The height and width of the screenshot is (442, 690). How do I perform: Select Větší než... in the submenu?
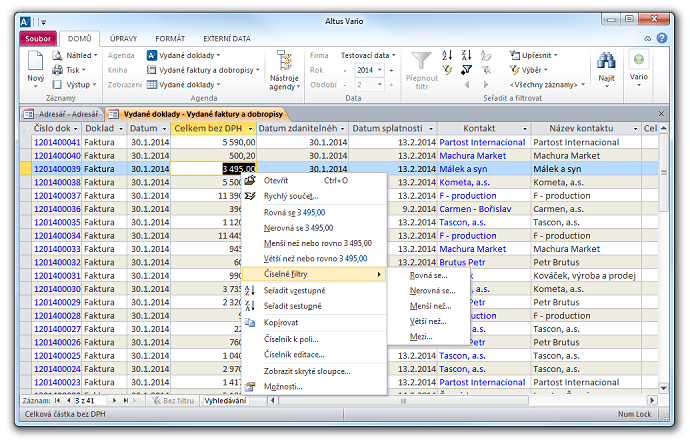pyautogui.click(x=429, y=321)
